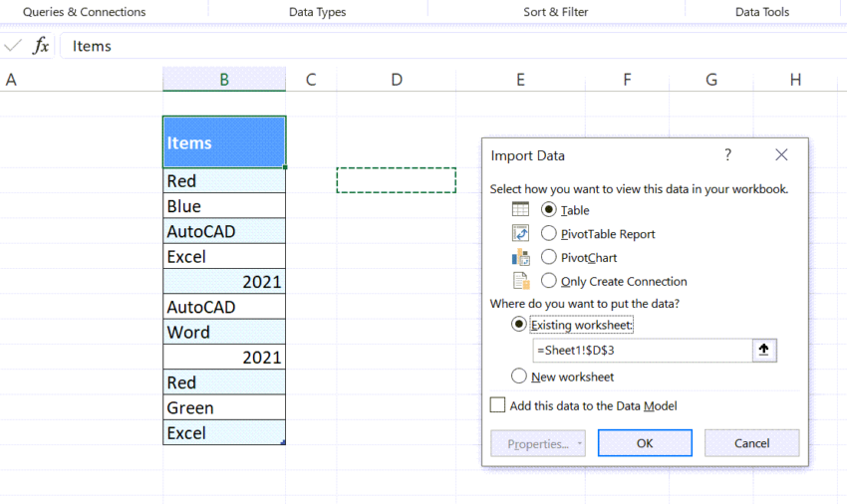
Task: Click the formula bar Enter checkmark
Action: 13,46
